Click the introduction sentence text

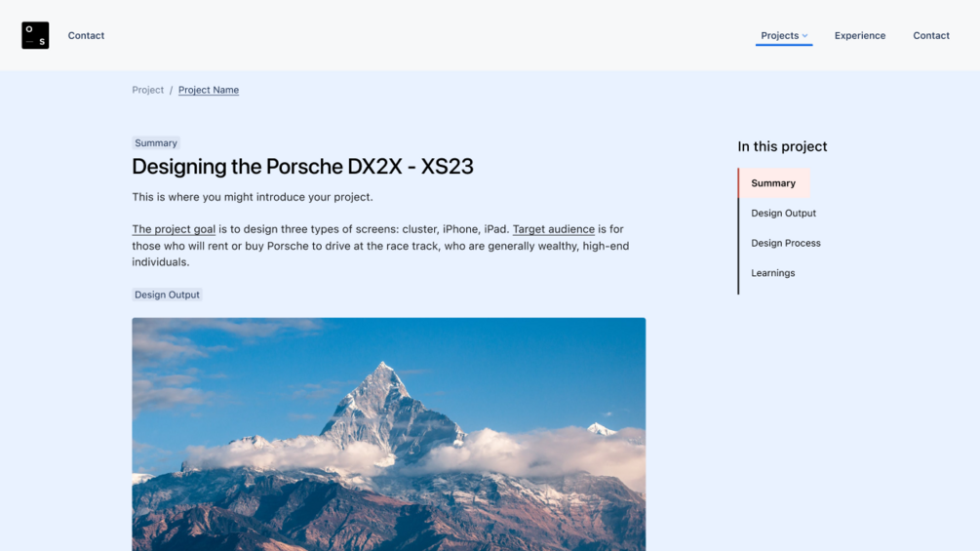point(253,197)
